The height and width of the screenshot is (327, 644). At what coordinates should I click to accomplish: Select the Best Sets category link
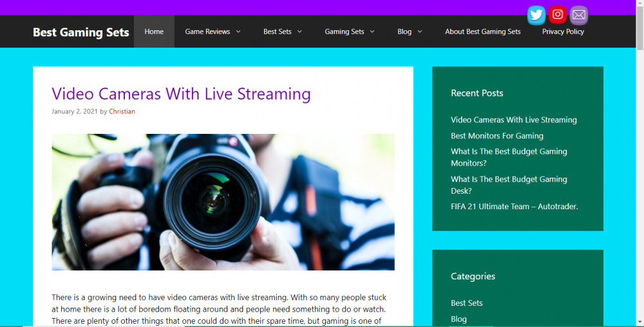coord(466,303)
